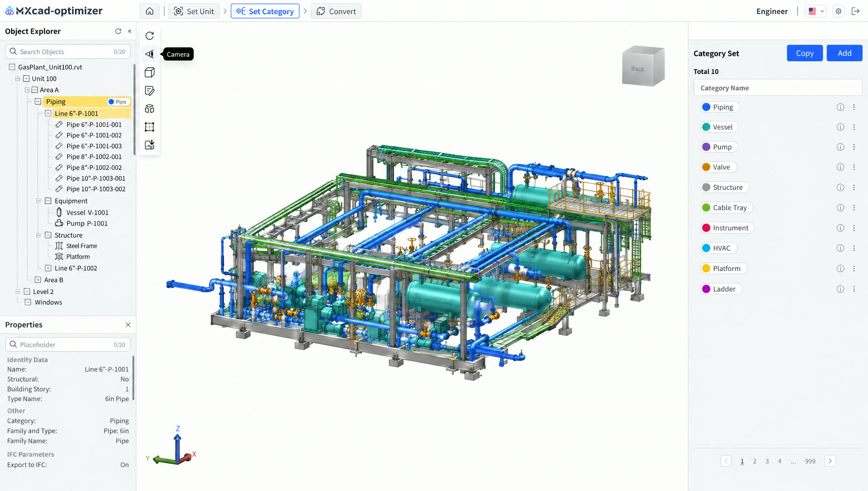Click the Copy button in Category Set
This screenshot has width=868, height=491.
805,53
